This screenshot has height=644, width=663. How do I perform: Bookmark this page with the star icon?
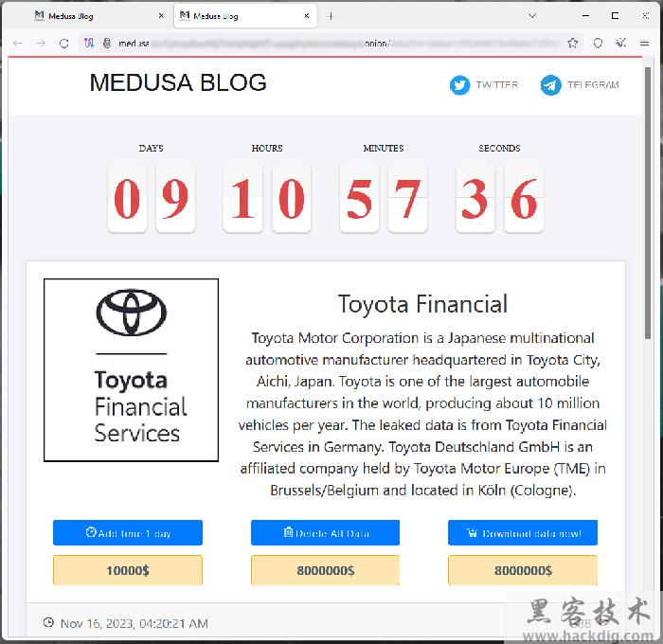click(572, 43)
